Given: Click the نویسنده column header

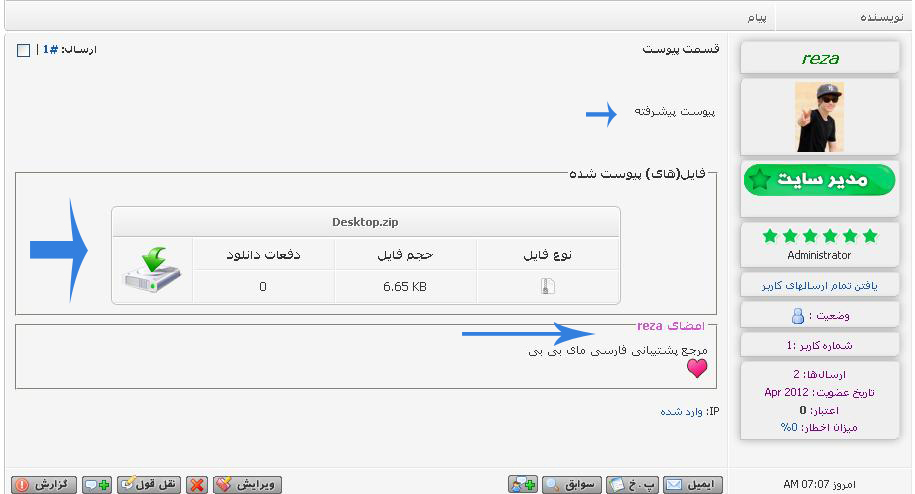Looking at the screenshot, I should point(882,17).
